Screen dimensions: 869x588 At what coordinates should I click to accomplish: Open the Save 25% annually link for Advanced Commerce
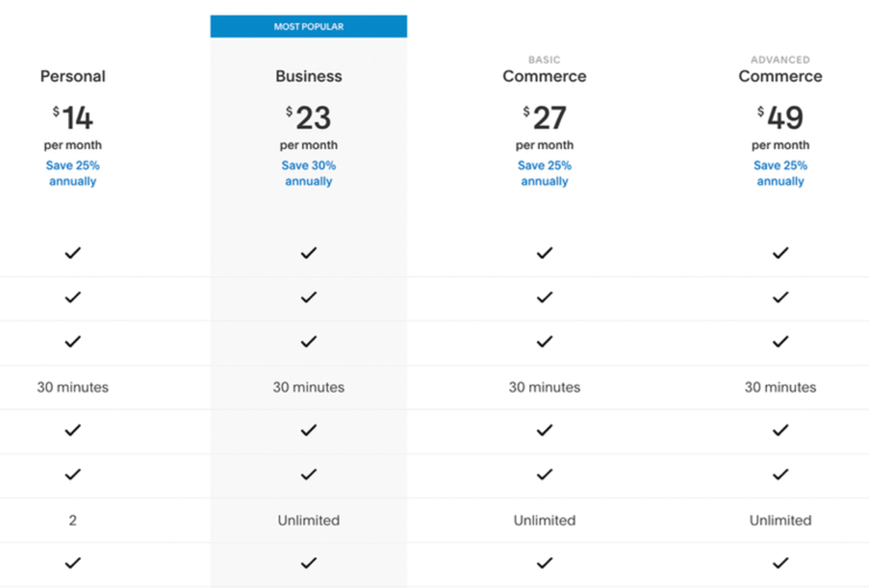click(780, 173)
